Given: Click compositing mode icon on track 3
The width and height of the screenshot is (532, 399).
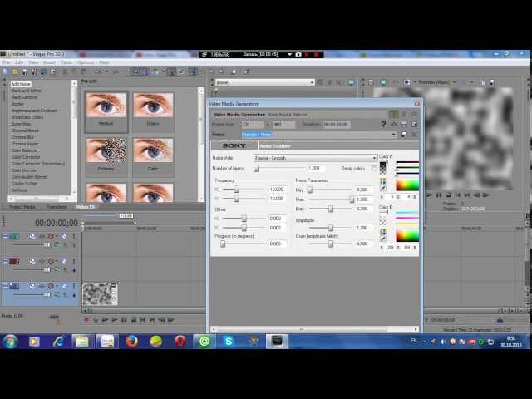Looking at the screenshot, I should [x=57, y=294].
